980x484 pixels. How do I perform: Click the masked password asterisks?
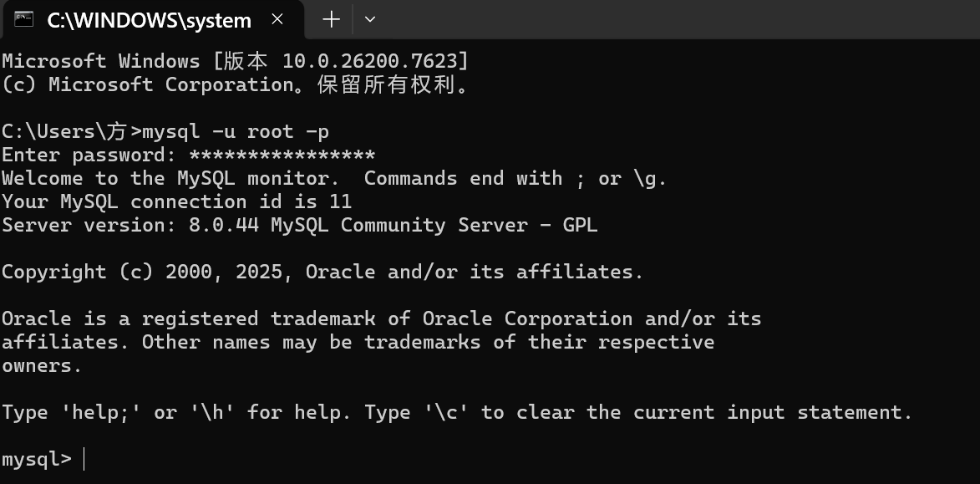tap(282, 155)
